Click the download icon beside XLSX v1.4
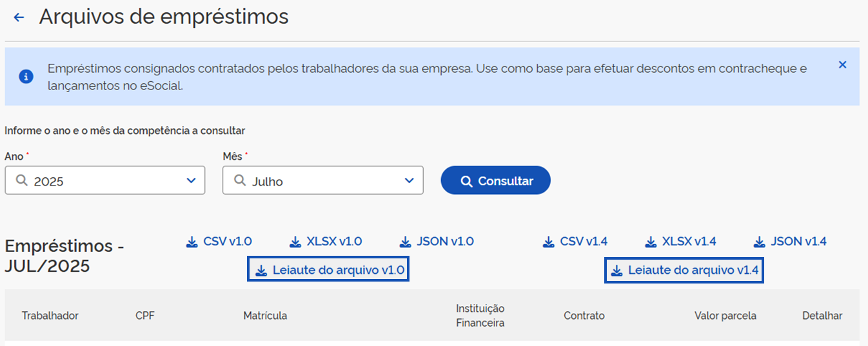Image resolution: width=868 pixels, height=346 pixels. [x=651, y=242]
